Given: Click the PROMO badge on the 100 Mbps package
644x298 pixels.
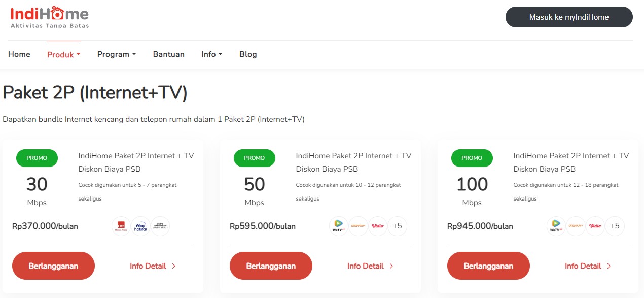Looking at the screenshot, I should click(472, 158).
